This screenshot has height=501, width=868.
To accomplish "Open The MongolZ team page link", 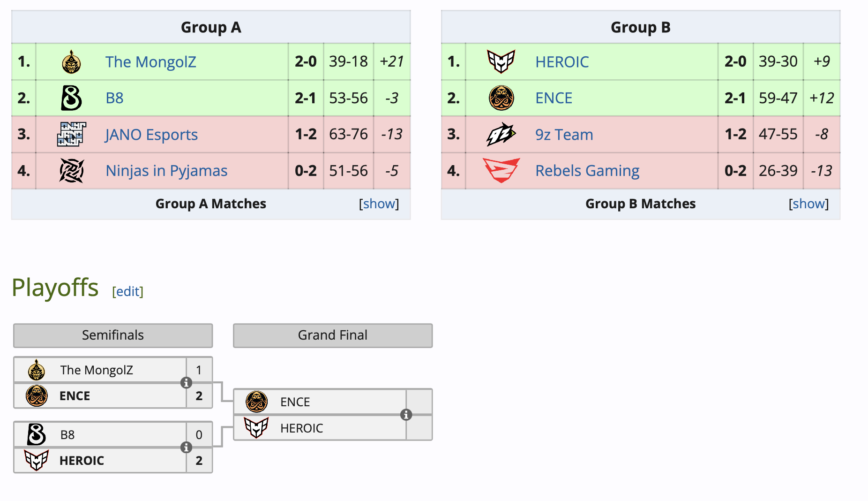I will (x=151, y=61).
